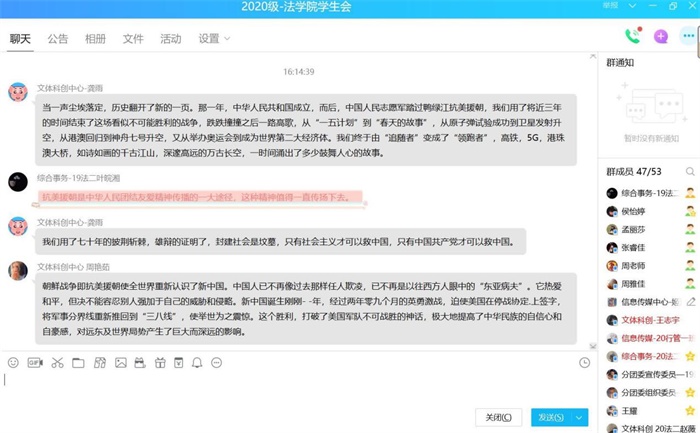The height and width of the screenshot is (433, 700).
Task: Click the admin badge next to member 侯怡婷
Action: click(x=691, y=212)
